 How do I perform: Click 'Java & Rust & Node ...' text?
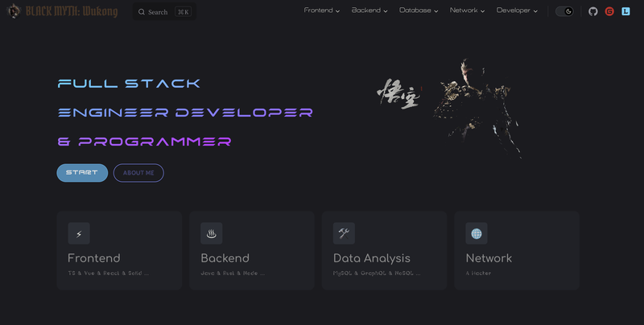point(233,274)
